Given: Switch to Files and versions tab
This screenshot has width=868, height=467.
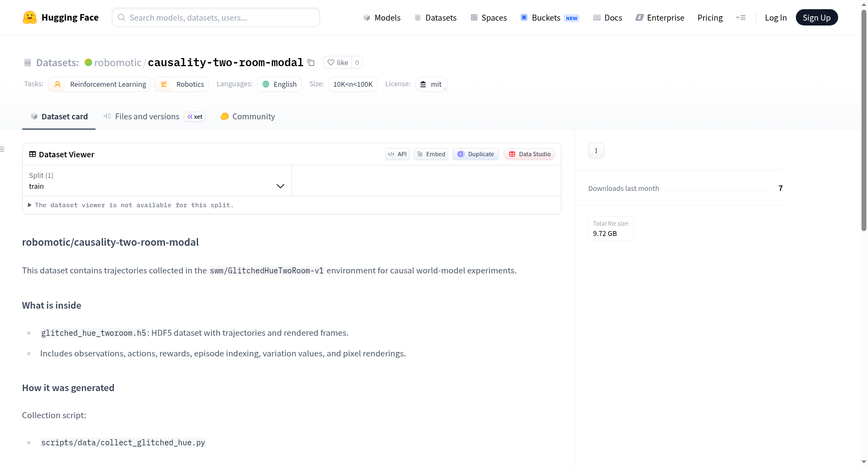Looking at the screenshot, I should coord(154,116).
